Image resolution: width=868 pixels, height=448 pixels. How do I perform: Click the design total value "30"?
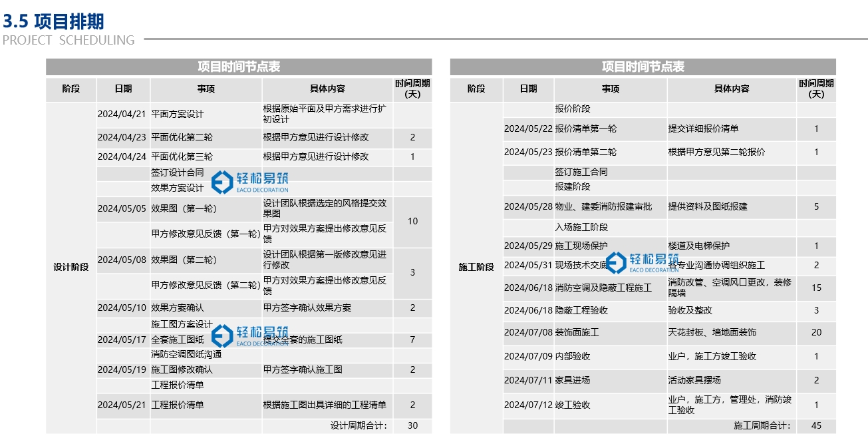pos(412,426)
